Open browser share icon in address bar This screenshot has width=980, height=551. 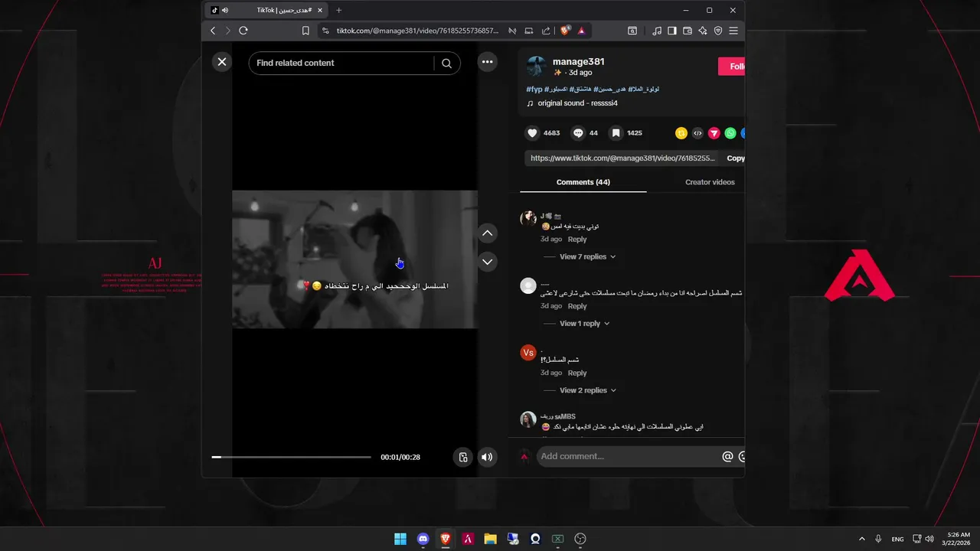click(x=546, y=31)
